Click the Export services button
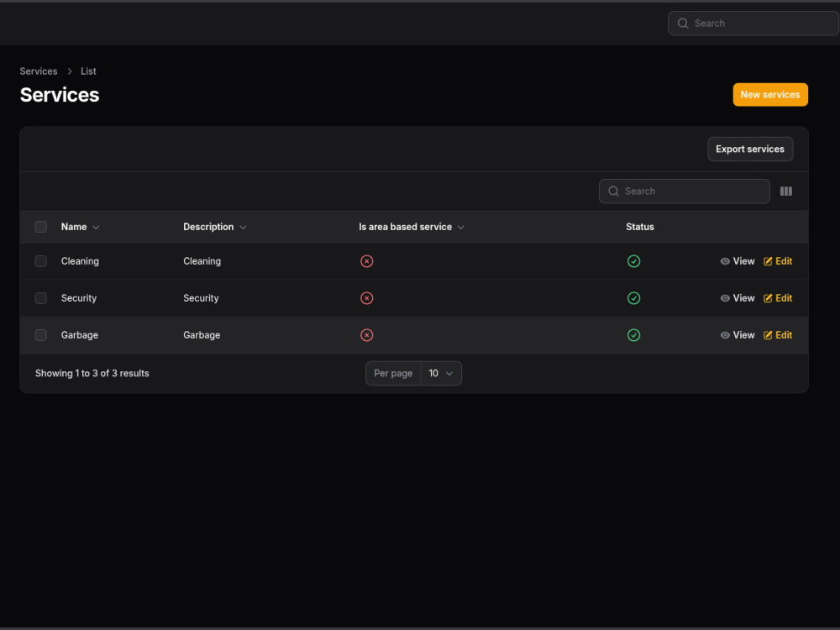Viewport: 840px width, 630px height. pyautogui.click(x=750, y=150)
